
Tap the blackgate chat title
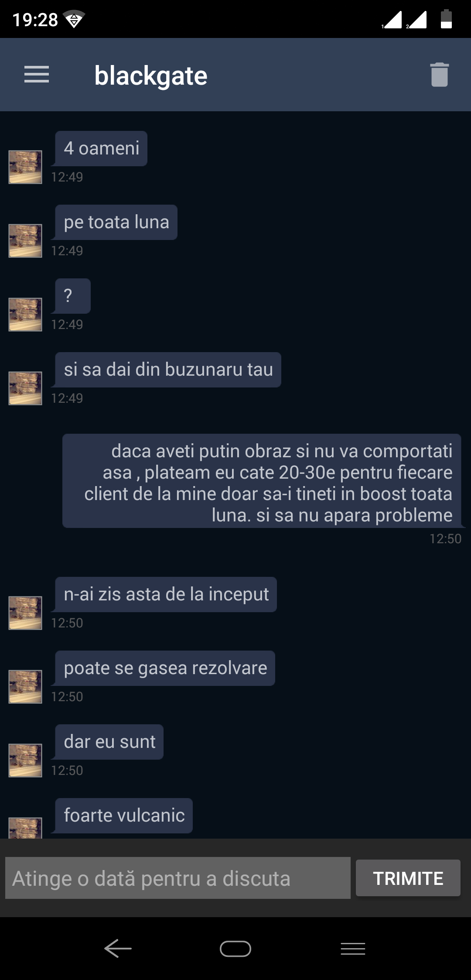coord(151,76)
